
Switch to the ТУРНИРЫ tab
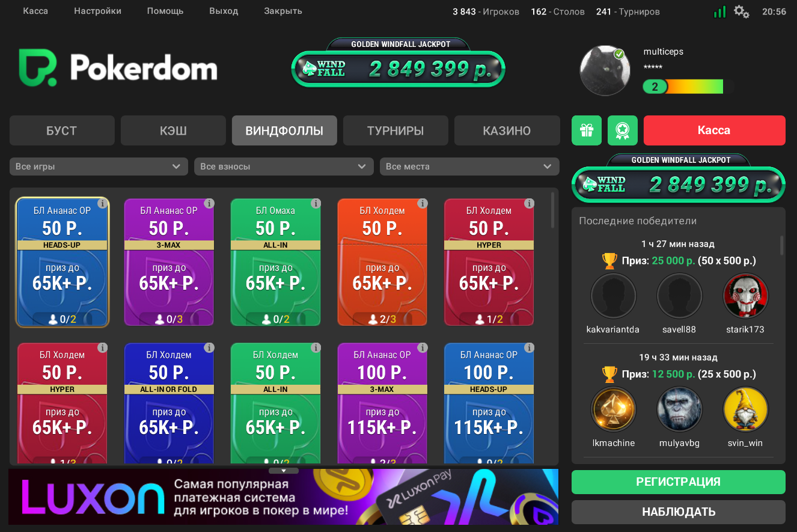395,130
